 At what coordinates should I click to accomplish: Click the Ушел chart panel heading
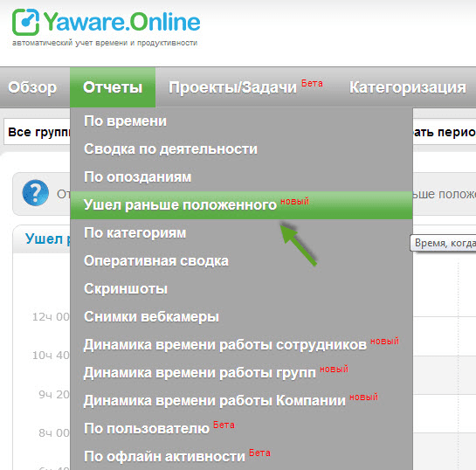(x=48, y=238)
